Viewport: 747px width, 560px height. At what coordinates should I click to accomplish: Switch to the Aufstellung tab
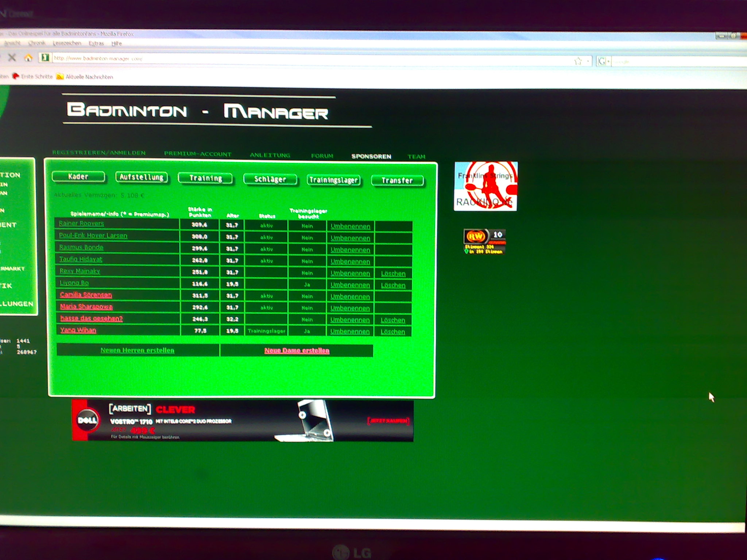point(142,177)
